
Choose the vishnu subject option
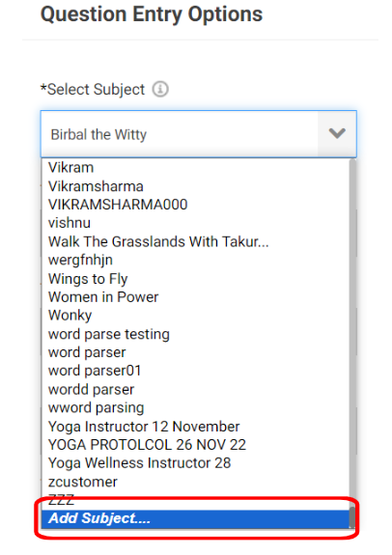point(195,223)
